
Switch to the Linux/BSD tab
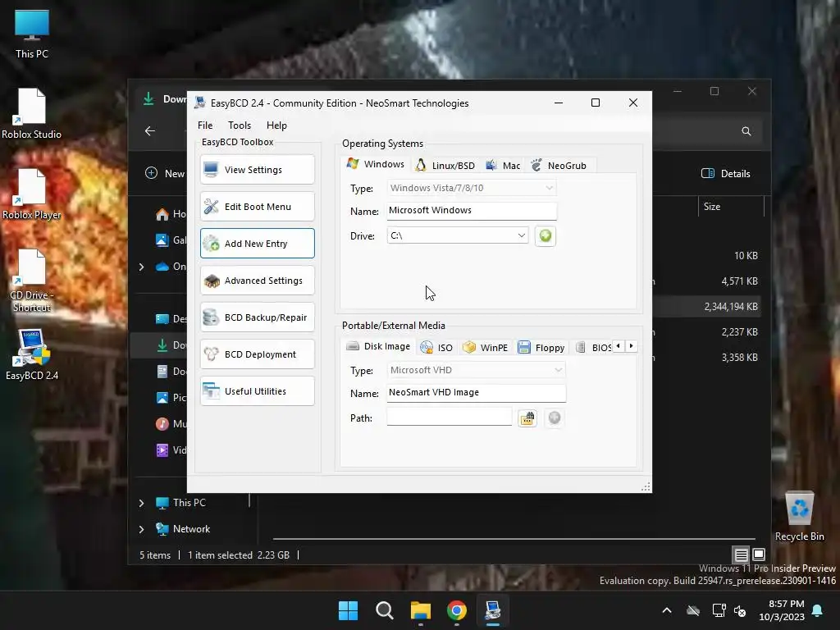click(x=445, y=166)
